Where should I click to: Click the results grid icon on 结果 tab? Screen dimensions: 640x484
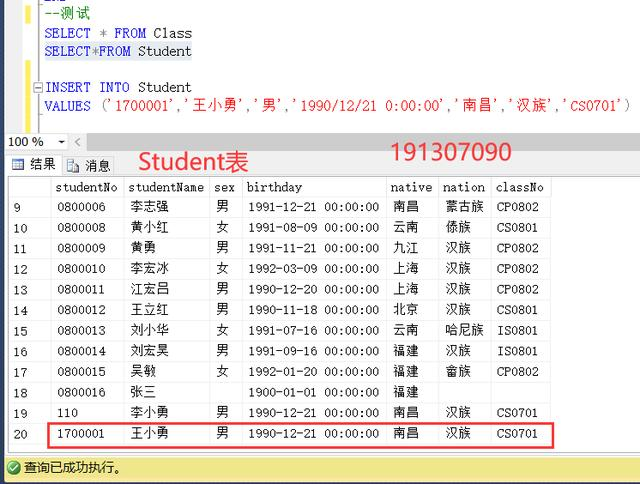(x=18, y=164)
